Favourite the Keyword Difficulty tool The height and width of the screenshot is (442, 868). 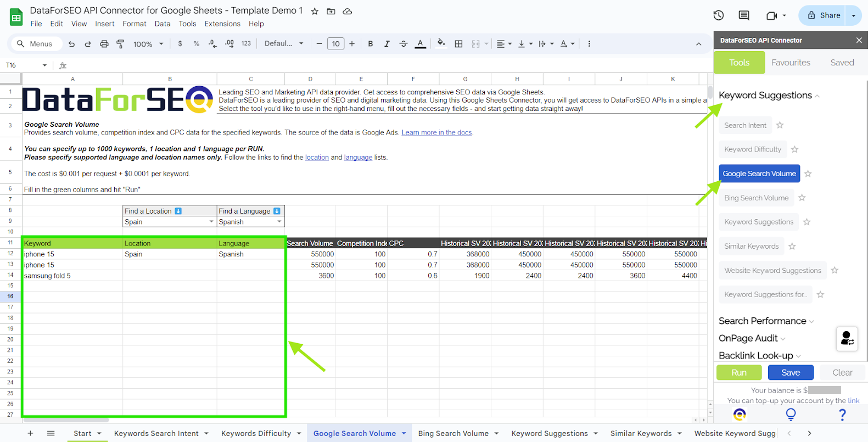794,149
